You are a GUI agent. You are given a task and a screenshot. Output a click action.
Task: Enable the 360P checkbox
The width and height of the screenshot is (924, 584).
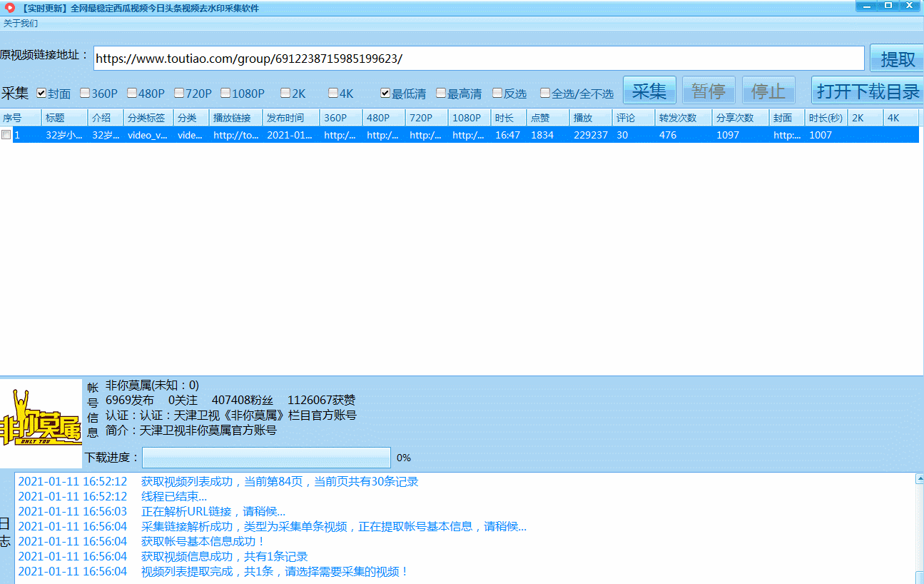85,93
